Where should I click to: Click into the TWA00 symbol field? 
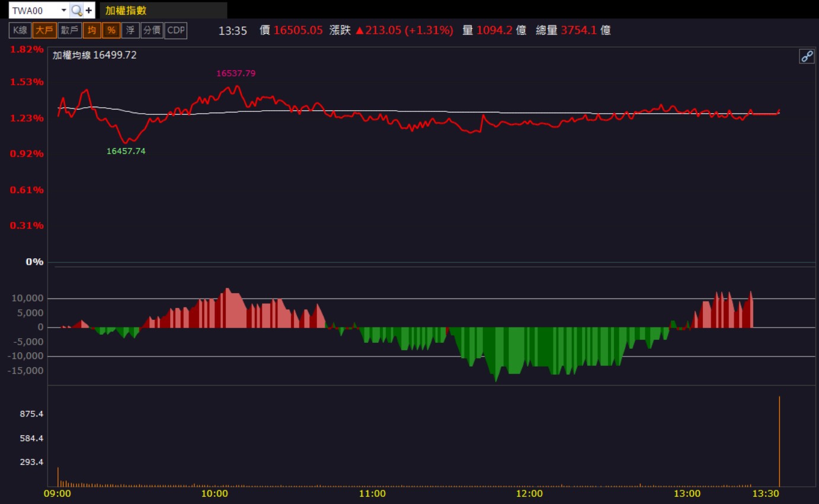pos(34,10)
